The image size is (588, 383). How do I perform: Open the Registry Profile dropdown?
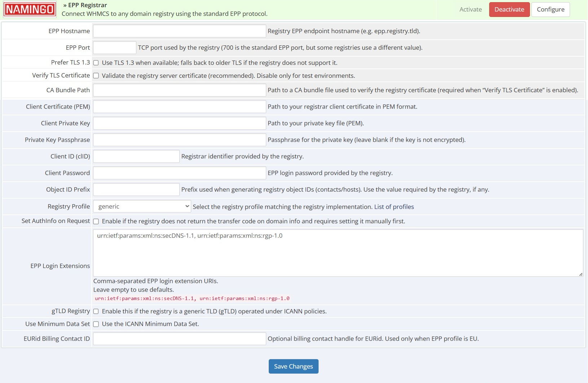(x=142, y=206)
